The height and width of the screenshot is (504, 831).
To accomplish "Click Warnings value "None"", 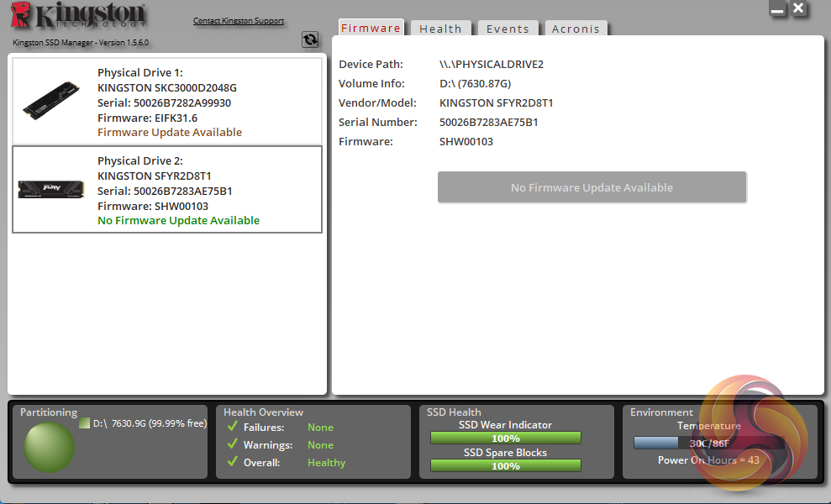I will [321, 444].
